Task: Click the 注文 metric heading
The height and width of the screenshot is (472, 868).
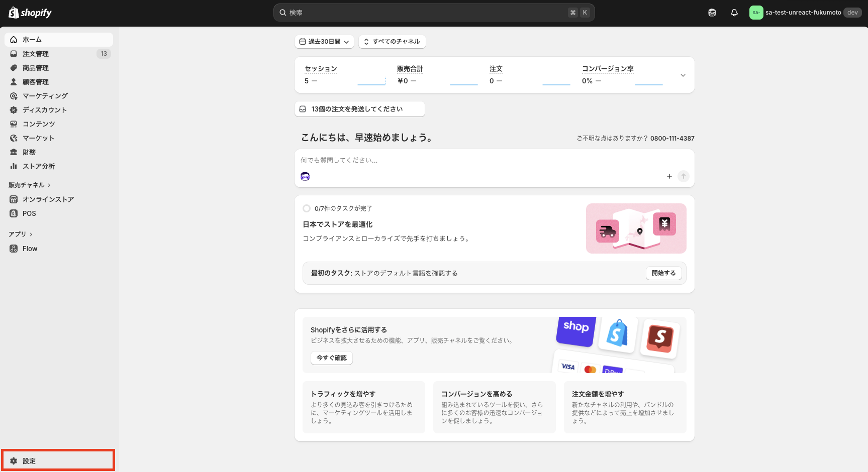Action: (x=496, y=69)
